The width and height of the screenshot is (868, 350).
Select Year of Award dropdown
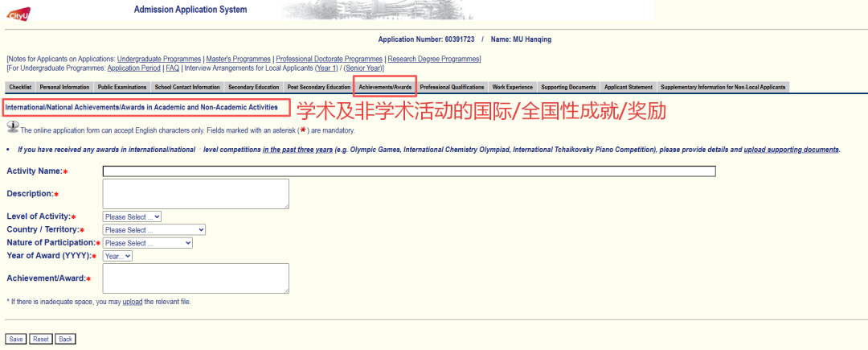[117, 256]
